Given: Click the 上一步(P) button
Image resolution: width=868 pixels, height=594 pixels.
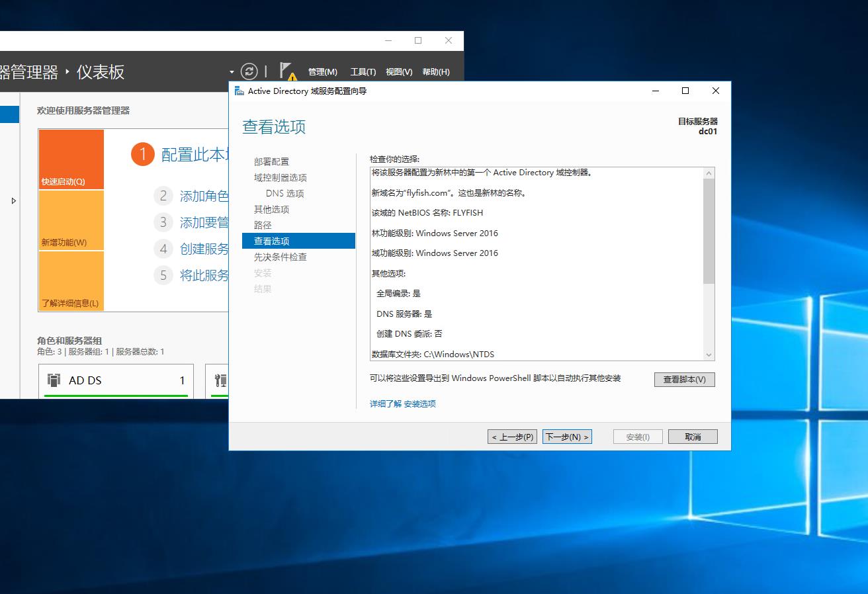Looking at the screenshot, I should point(513,437).
